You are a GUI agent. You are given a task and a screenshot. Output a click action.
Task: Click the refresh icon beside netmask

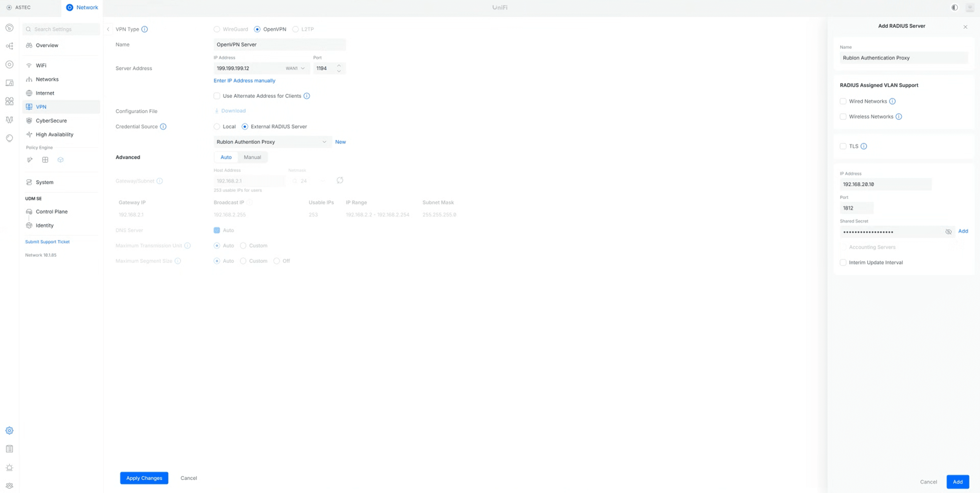[340, 180]
